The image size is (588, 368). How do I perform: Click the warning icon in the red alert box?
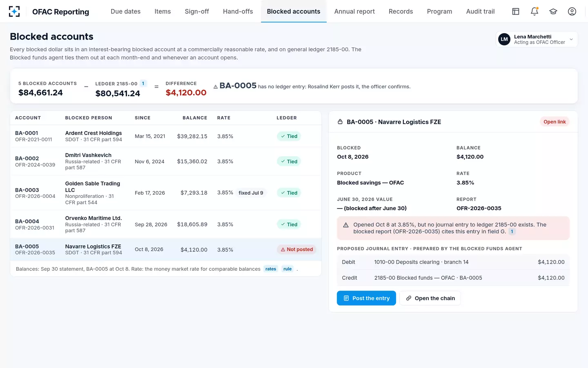click(346, 225)
